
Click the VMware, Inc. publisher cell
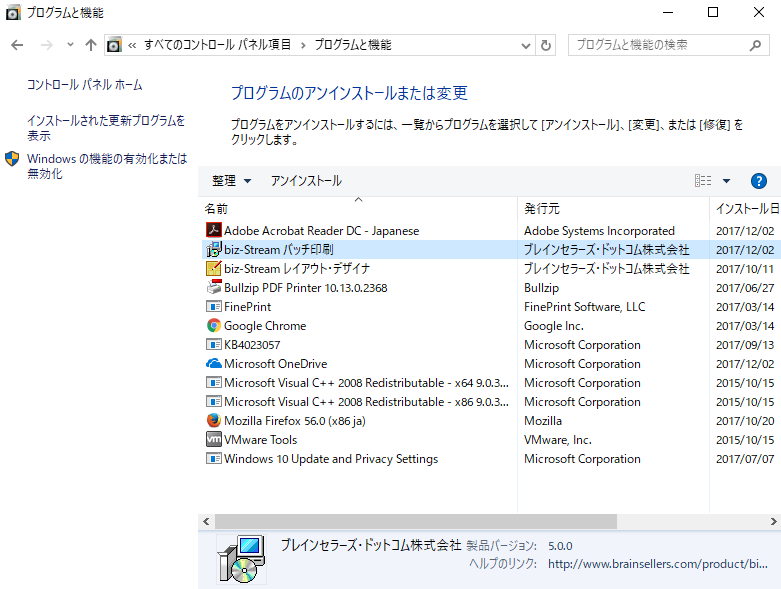(x=557, y=440)
